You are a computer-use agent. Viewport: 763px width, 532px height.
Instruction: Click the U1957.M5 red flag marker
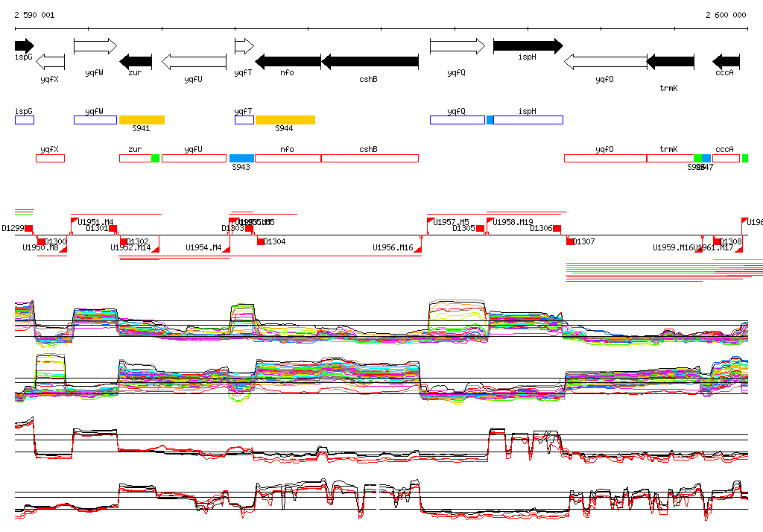pos(430,221)
